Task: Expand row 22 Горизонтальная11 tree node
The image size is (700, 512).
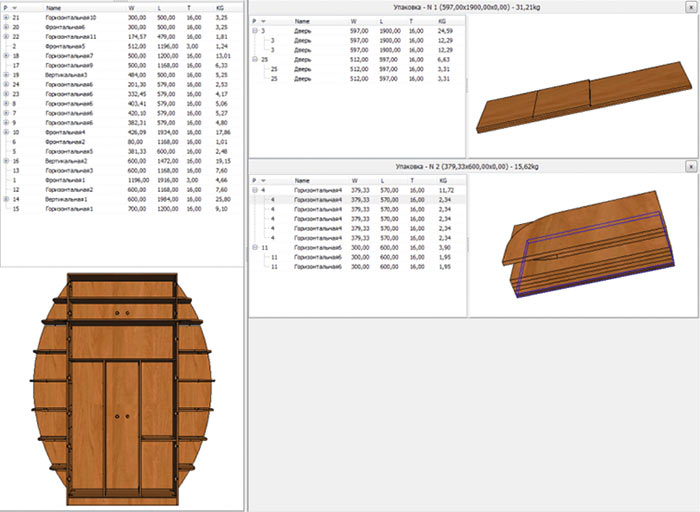Action: point(5,37)
